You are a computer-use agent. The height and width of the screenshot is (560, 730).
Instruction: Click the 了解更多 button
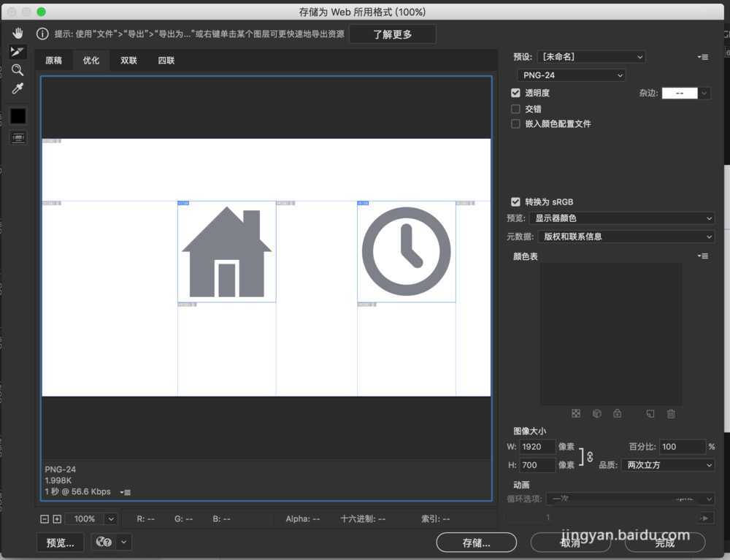pos(393,34)
